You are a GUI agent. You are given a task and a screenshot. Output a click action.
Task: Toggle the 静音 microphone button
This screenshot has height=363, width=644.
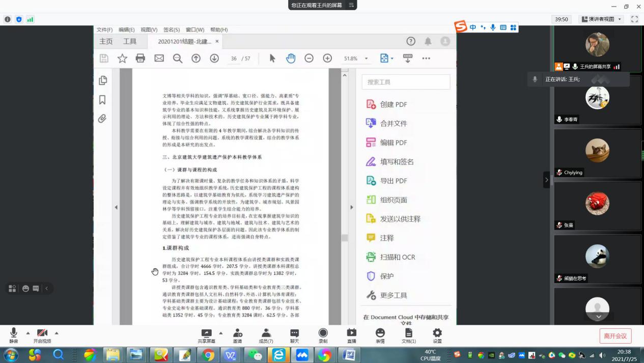(14, 336)
